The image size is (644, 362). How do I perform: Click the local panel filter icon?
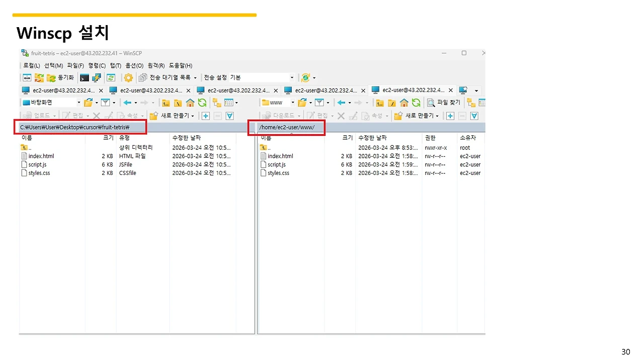(x=105, y=103)
